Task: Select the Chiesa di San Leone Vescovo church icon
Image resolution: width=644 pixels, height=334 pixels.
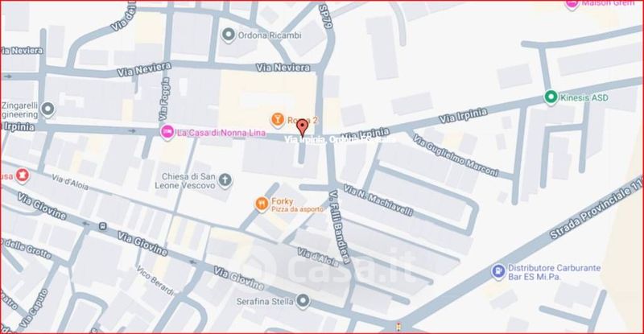Action: (225, 180)
